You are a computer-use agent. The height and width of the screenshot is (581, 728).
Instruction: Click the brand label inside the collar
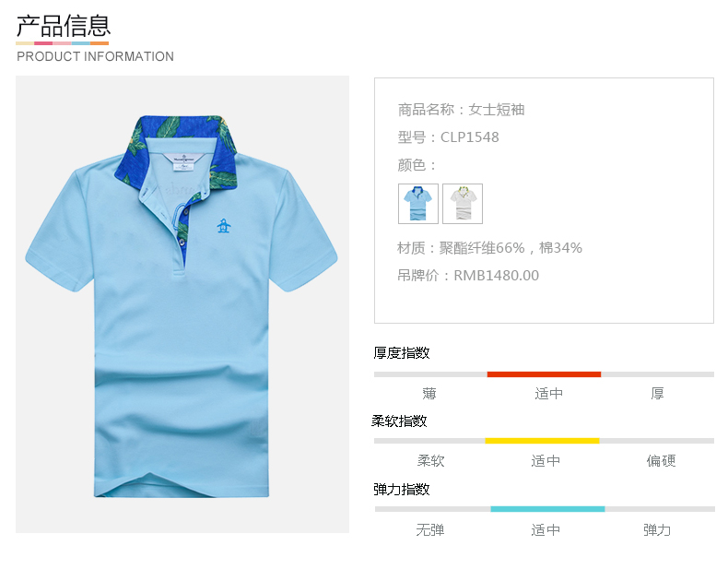(x=184, y=160)
